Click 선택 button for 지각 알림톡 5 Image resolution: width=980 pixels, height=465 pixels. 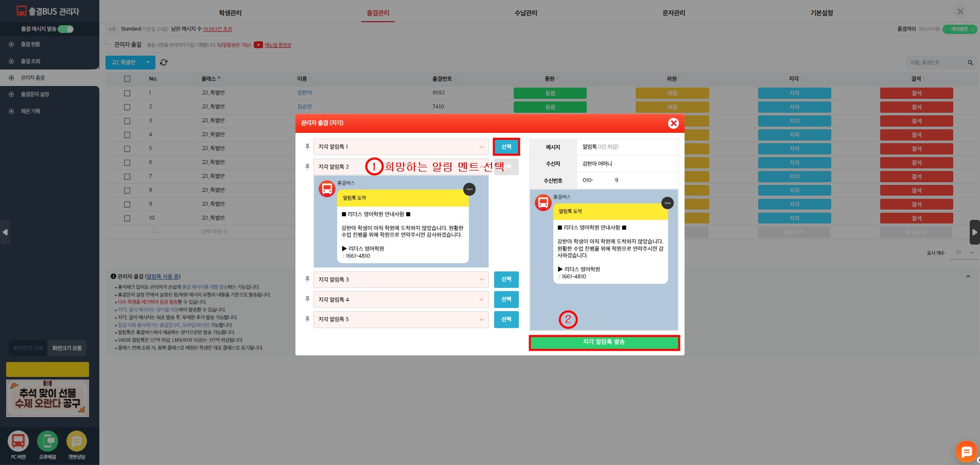pyautogui.click(x=506, y=319)
